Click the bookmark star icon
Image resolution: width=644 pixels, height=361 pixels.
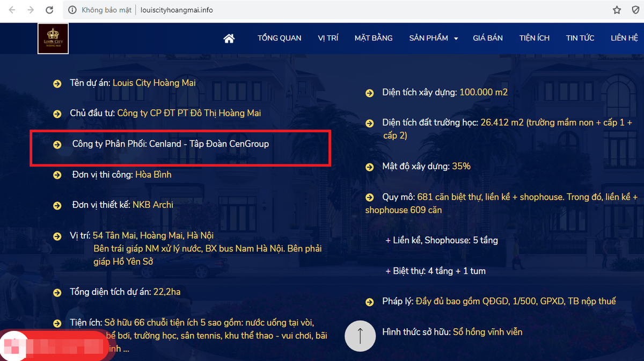pyautogui.click(x=617, y=10)
